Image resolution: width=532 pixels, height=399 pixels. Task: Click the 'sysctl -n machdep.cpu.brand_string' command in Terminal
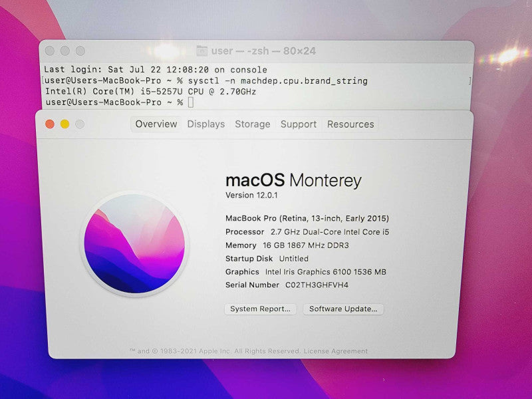pyautogui.click(x=277, y=80)
